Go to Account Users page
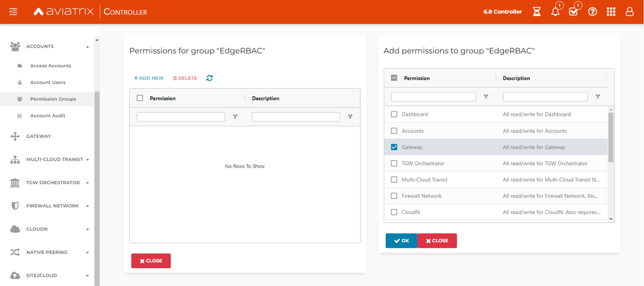The height and width of the screenshot is (286, 644). pyautogui.click(x=48, y=83)
